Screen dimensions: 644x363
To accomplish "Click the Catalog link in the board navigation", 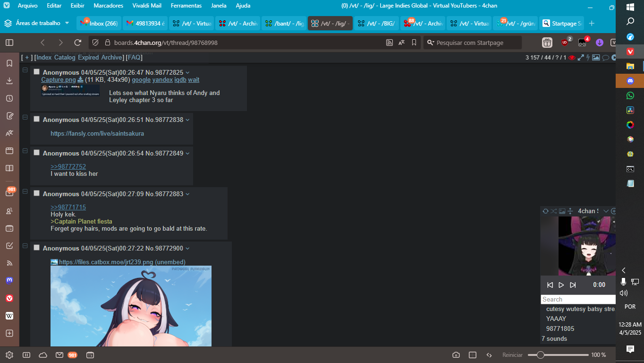I will pyautogui.click(x=65, y=57).
